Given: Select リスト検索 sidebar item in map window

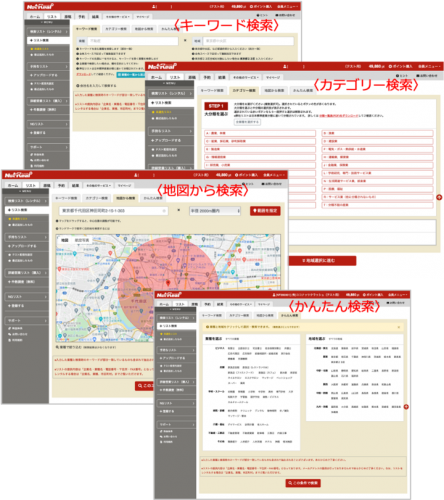Looking at the screenshot, I should click(26, 210).
